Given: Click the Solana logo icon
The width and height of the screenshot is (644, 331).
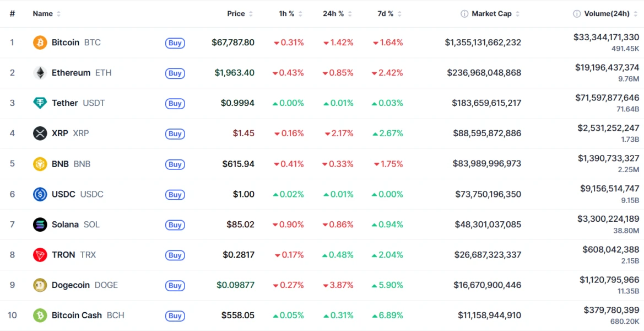Looking at the screenshot, I should pyautogui.click(x=40, y=225).
